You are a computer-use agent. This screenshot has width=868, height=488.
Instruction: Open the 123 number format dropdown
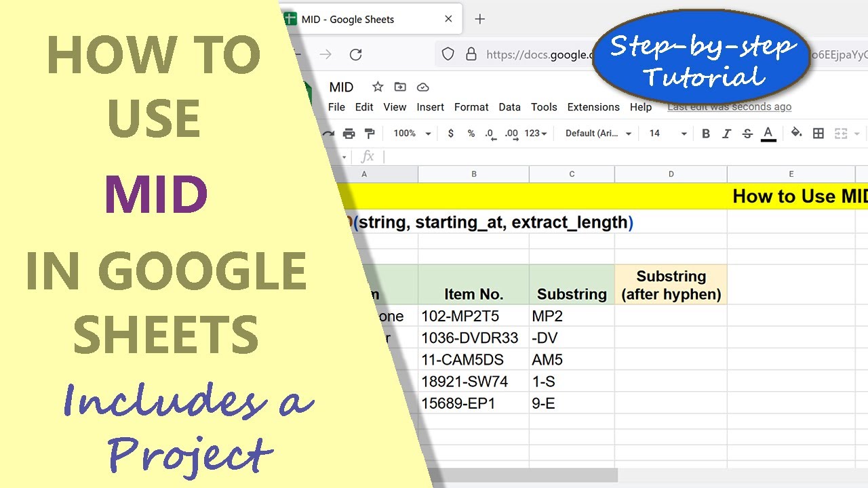pyautogui.click(x=536, y=134)
